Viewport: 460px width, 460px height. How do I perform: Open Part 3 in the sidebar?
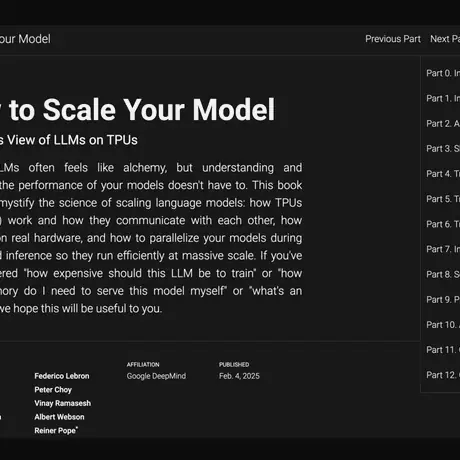443,149
